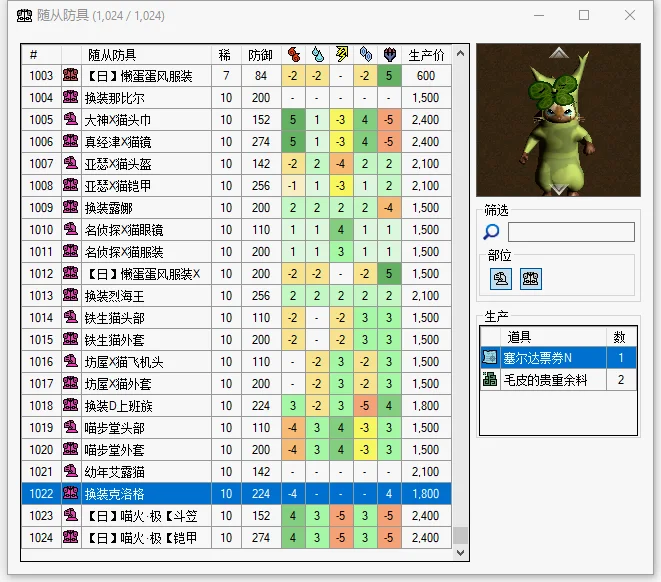Click body armor icon in row 1018
The image size is (661, 582).
71,405
